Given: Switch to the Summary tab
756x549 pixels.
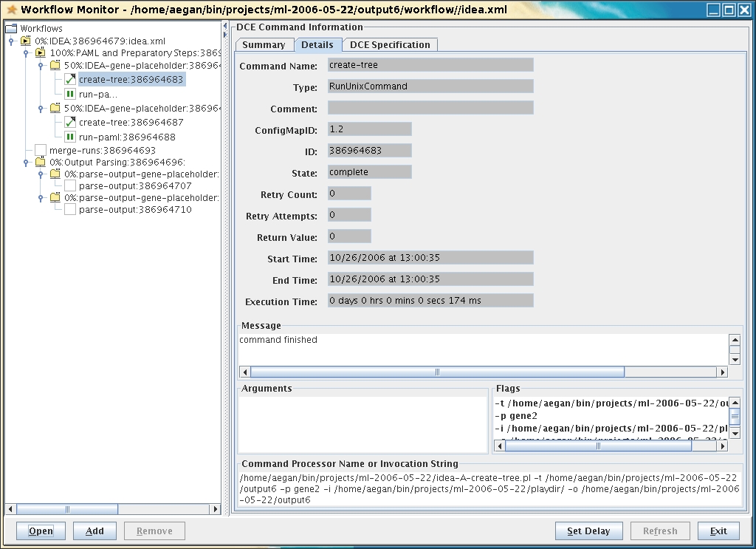Looking at the screenshot, I should [264, 45].
